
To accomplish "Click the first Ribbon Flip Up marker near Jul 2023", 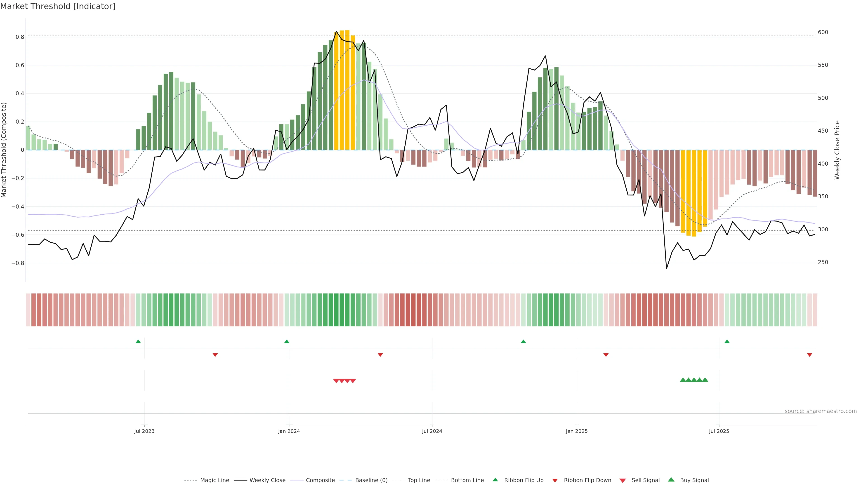I will coord(138,342).
